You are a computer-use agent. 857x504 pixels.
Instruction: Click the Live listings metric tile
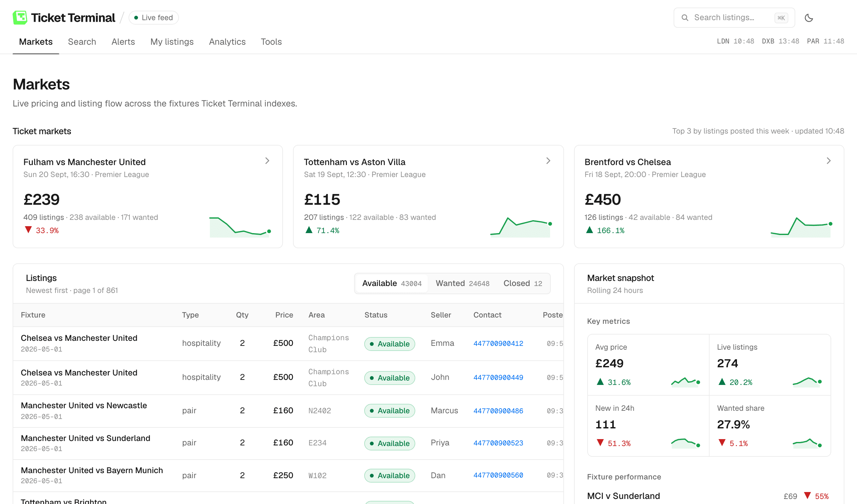(770, 364)
